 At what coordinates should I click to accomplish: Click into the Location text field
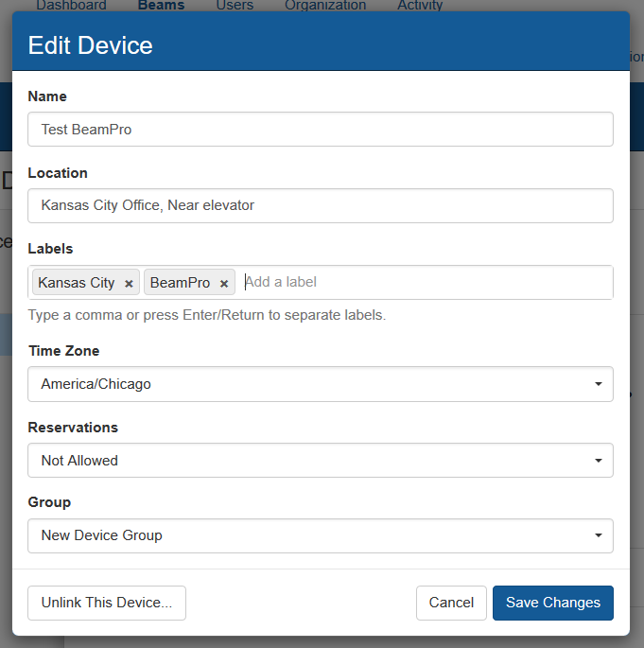click(x=321, y=205)
